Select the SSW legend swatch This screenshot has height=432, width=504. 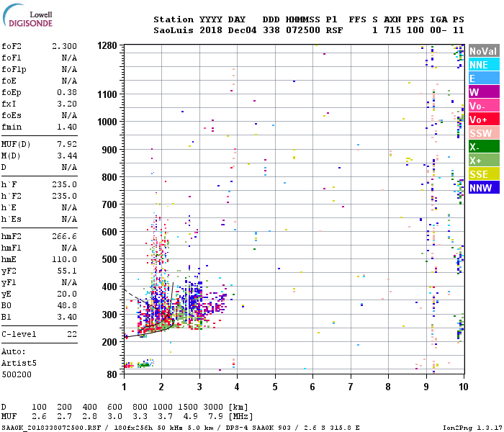pyautogui.click(x=484, y=133)
